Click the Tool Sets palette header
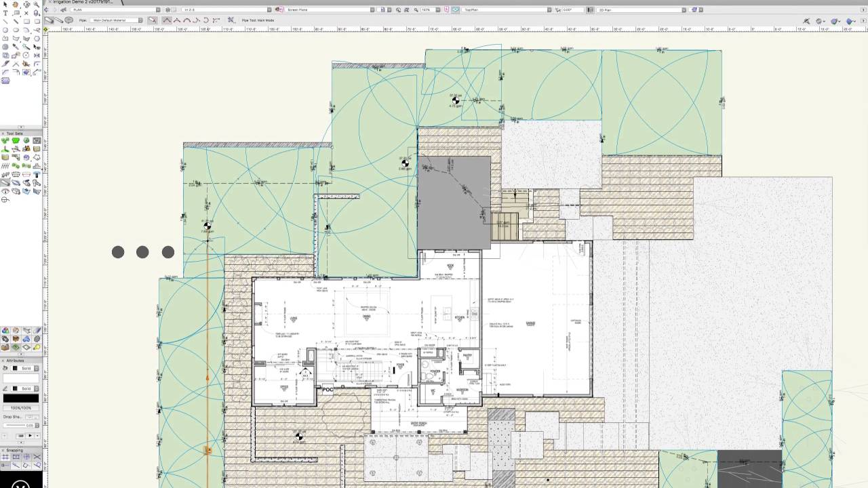This screenshot has width=868, height=488. click(22, 134)
